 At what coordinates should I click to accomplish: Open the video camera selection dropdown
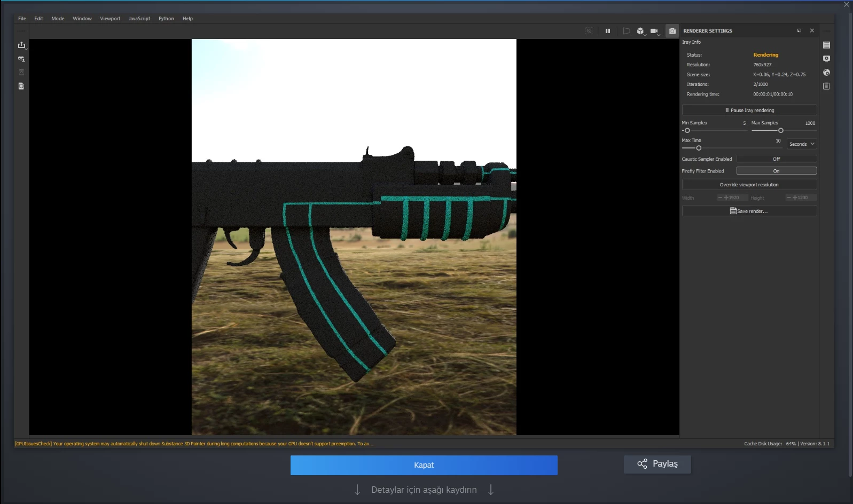(655, 31)
